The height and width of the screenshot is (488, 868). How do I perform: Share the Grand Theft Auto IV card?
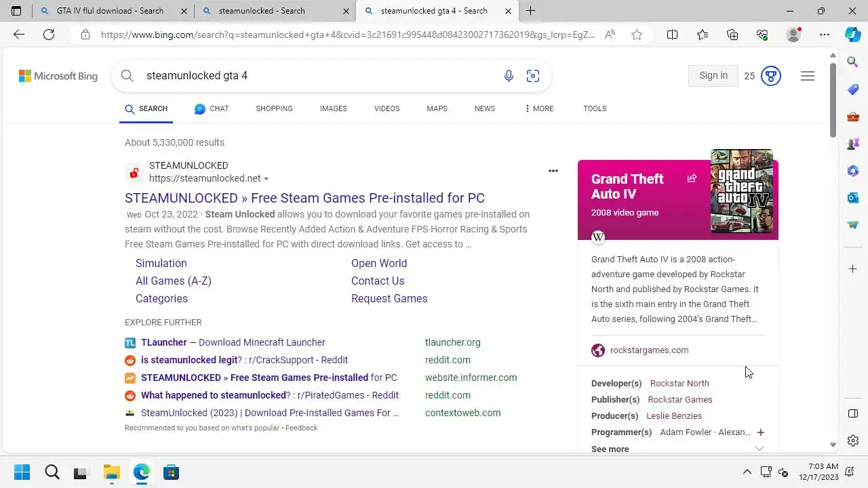(x=692, y=178)
